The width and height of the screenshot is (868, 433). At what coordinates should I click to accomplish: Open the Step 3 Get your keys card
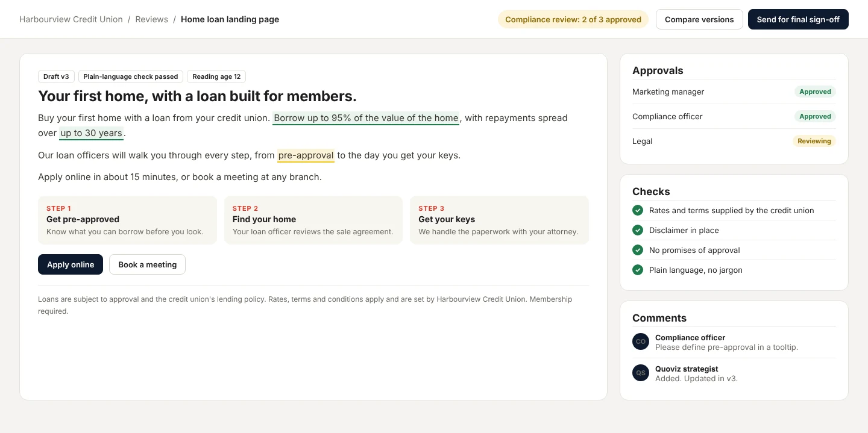tap(499, 220)
